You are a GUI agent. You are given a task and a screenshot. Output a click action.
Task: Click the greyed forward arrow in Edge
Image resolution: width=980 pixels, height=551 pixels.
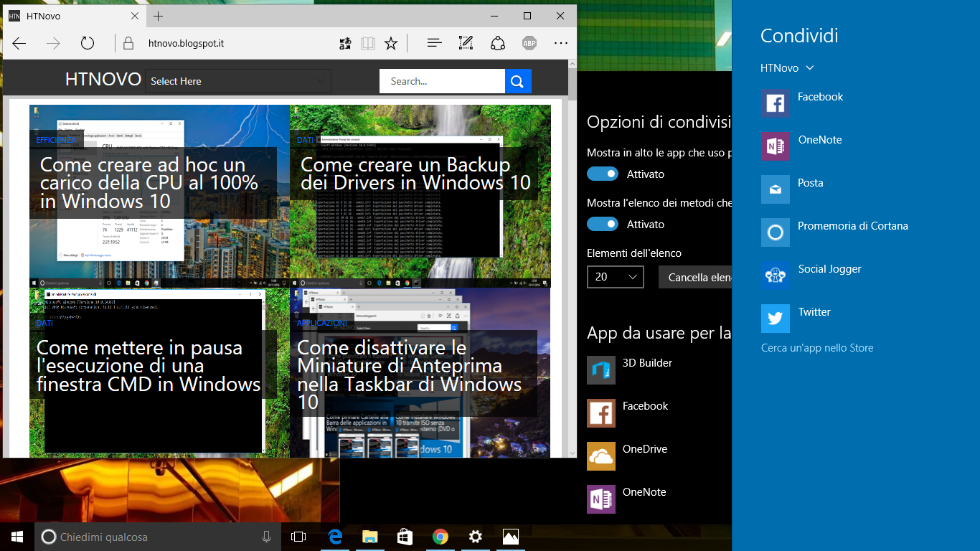point(53,43)
